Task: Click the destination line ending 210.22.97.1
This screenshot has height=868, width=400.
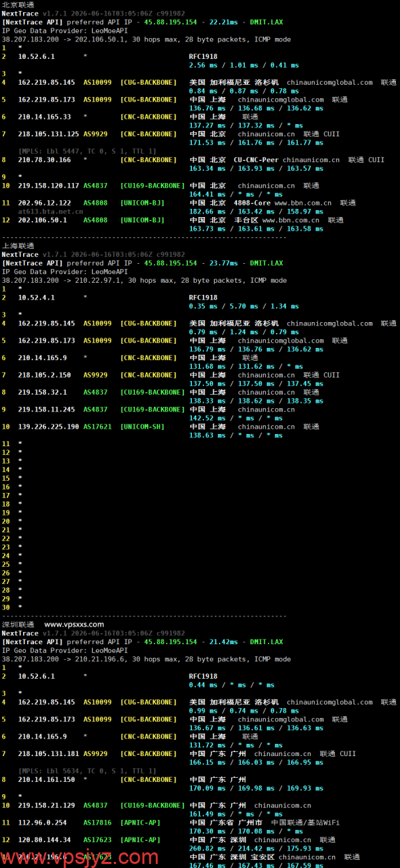Action: pyautogui.click(x=144, y=281)
